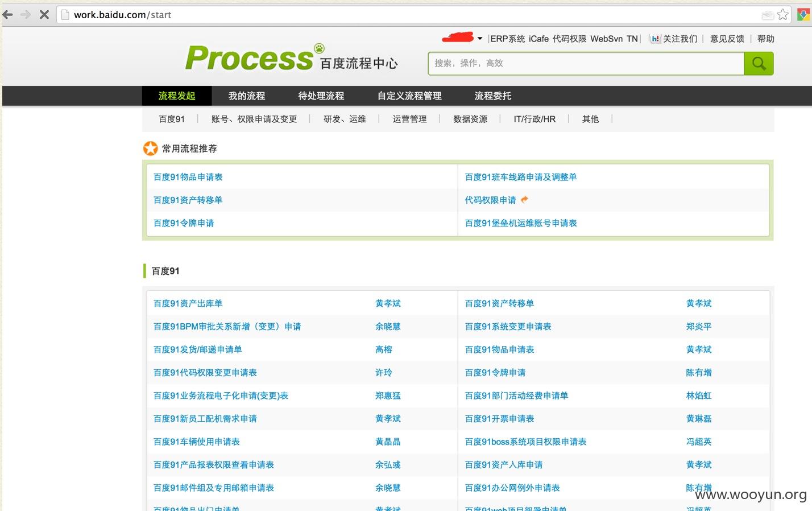Screen dimensions: 812x511
Task: Go to 流程委托 tab
Action: pos(493,96)
